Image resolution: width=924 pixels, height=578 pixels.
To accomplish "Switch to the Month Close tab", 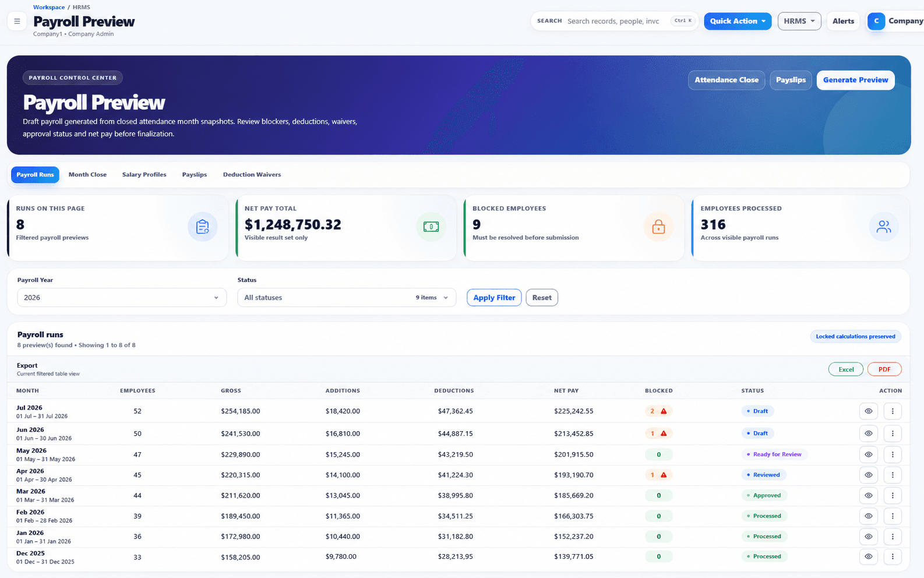I will coord(87,175).
